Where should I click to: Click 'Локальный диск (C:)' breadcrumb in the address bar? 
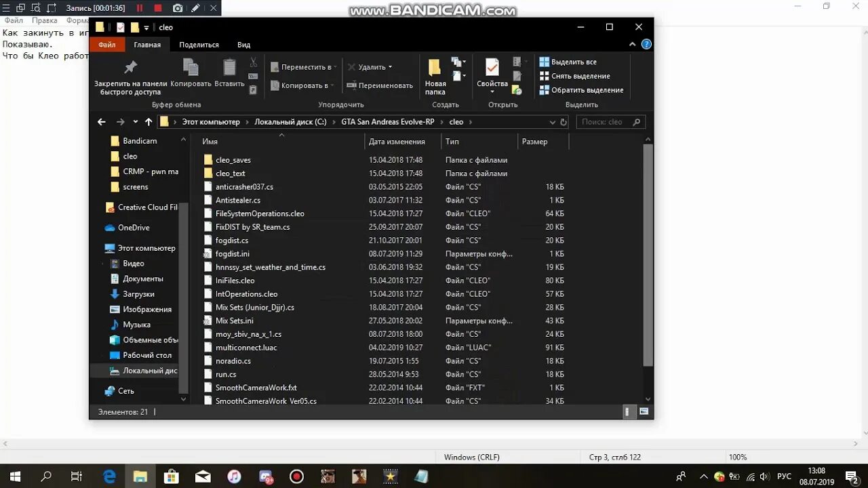click(290, 122)
